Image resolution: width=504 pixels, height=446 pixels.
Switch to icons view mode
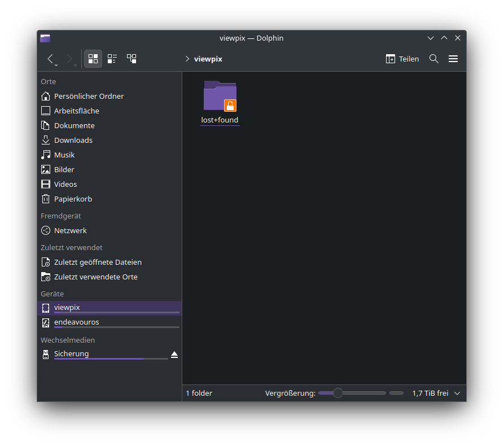93,59
